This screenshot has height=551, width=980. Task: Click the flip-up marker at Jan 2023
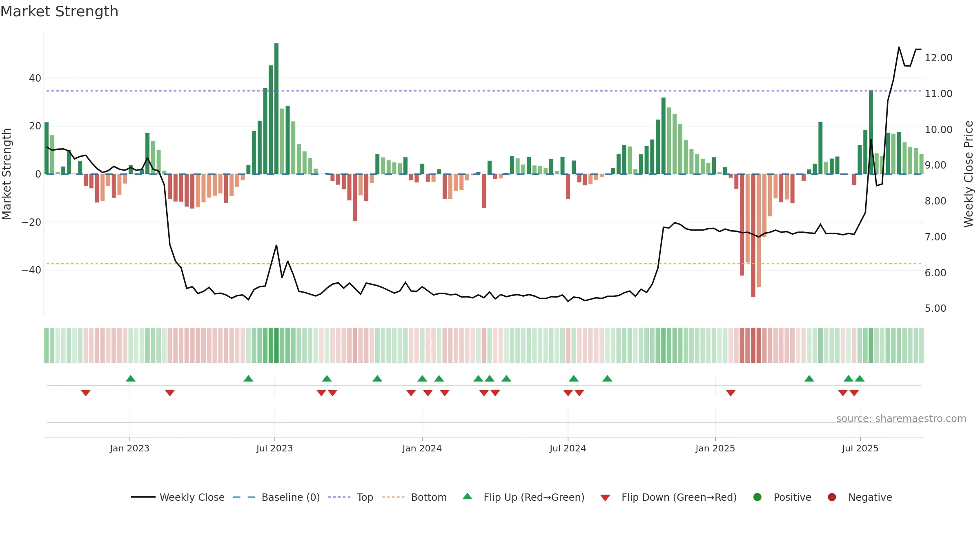(131, 378)
